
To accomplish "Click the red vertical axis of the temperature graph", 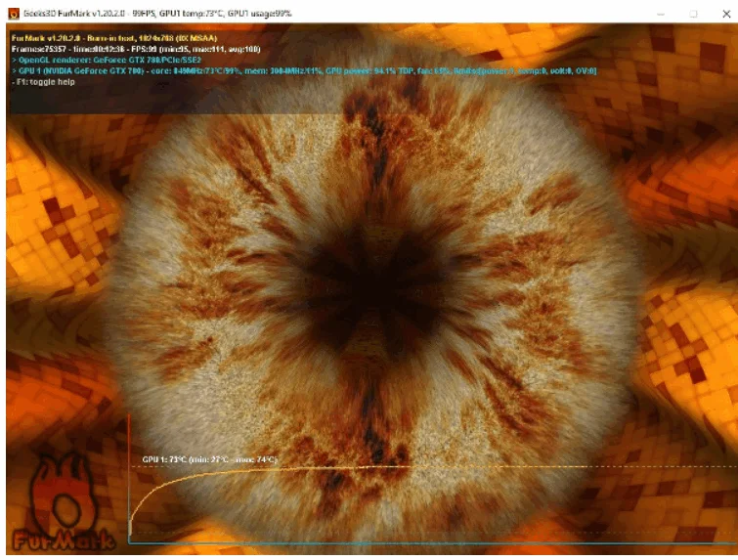I will point(129,479).
